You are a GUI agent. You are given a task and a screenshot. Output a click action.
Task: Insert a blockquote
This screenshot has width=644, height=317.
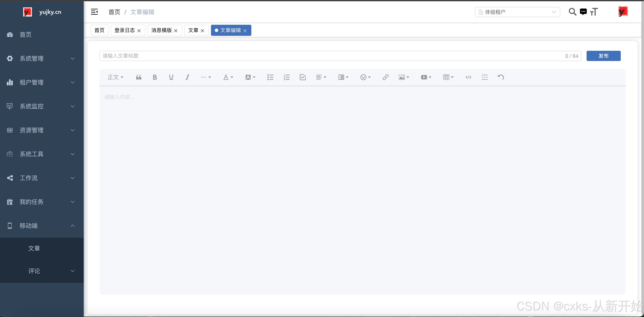(139, 77)
